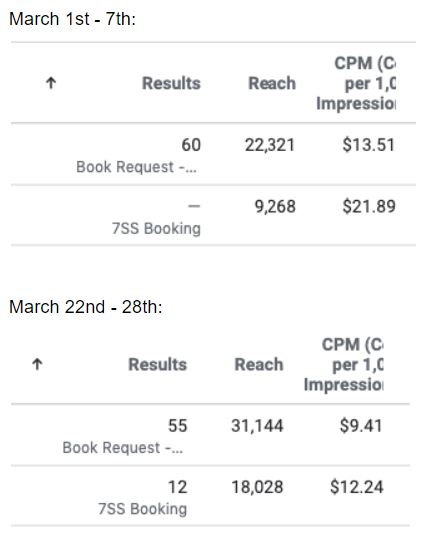Screen dimensions: 422x538
Task: Sort by Reach in the first table
Action: (272, 83)
